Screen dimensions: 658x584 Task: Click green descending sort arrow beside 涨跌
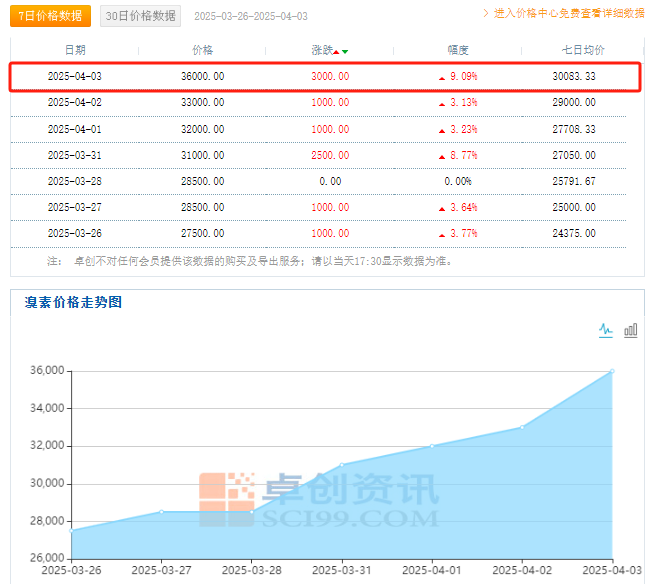(x=345, y=51)
